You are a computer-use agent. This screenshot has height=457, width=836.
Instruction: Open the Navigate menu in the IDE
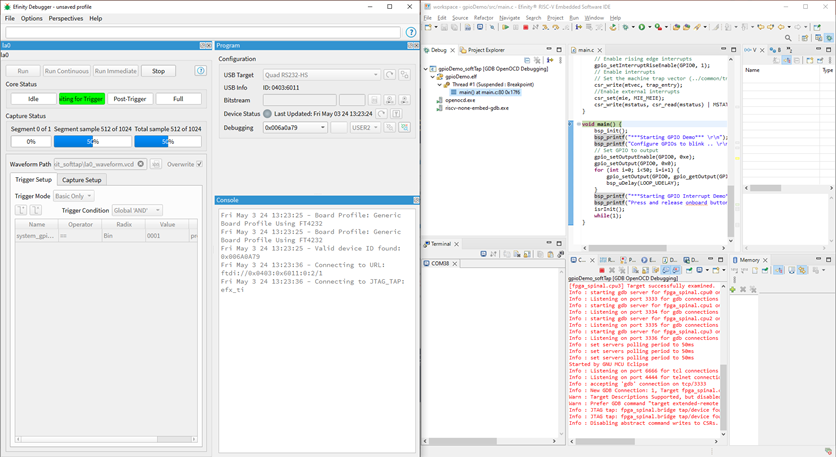coord(509,18)
